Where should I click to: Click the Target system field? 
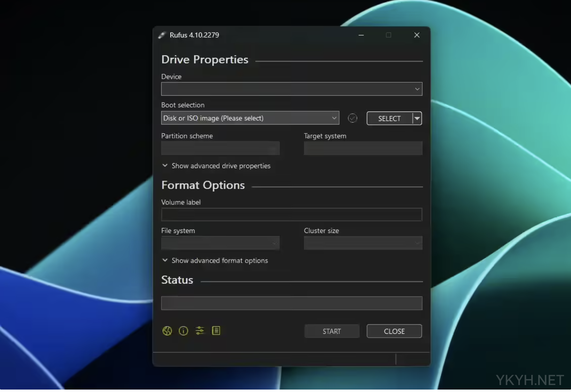(363, 148)
